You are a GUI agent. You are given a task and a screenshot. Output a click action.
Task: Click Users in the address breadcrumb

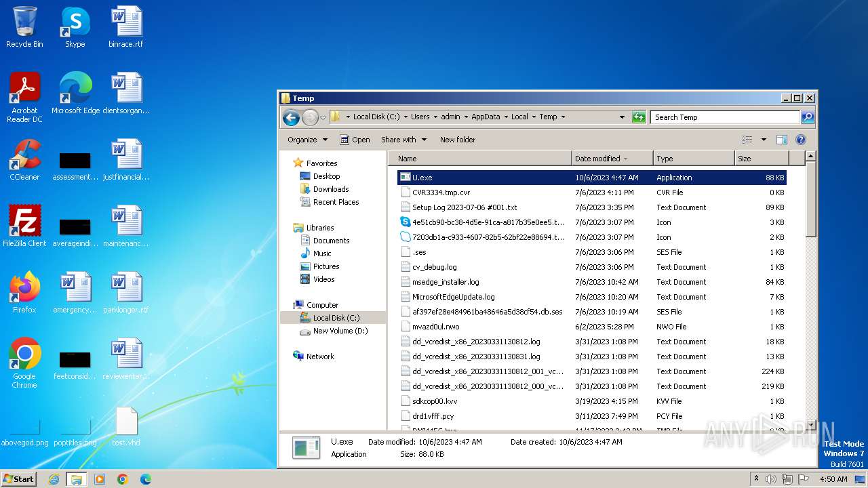(x=420, y=117)
